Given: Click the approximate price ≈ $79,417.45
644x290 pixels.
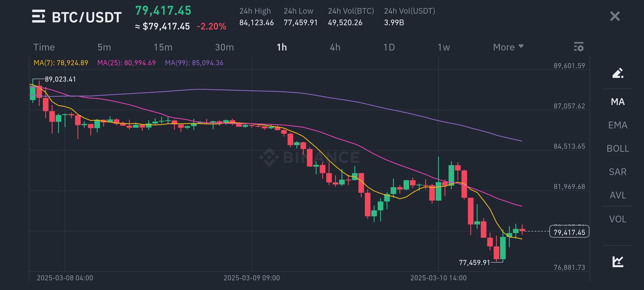Looking at the screenshot, I should [162, 26].
